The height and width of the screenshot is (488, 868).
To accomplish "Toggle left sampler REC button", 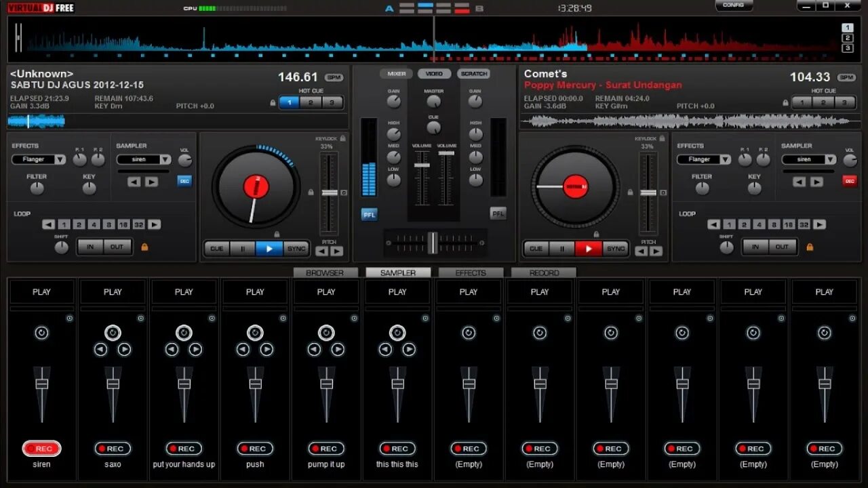I will tap(184, 181).
